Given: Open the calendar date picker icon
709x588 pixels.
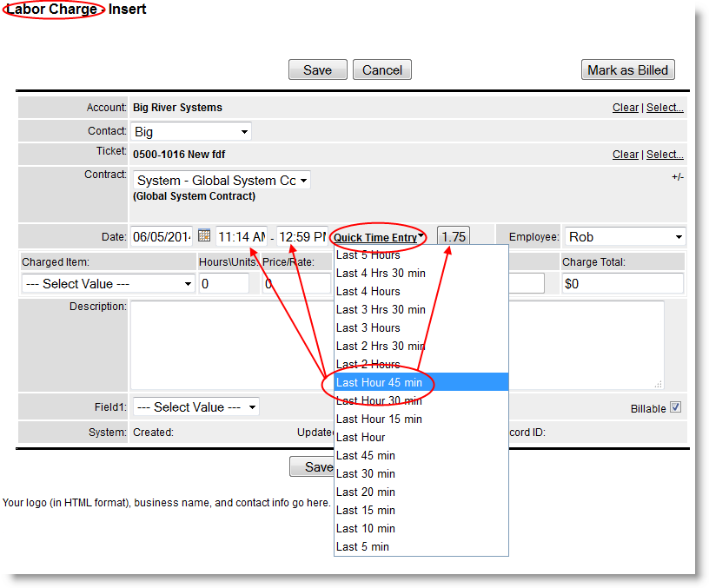Looking at the screenshot, I should [x=204, y=235].
